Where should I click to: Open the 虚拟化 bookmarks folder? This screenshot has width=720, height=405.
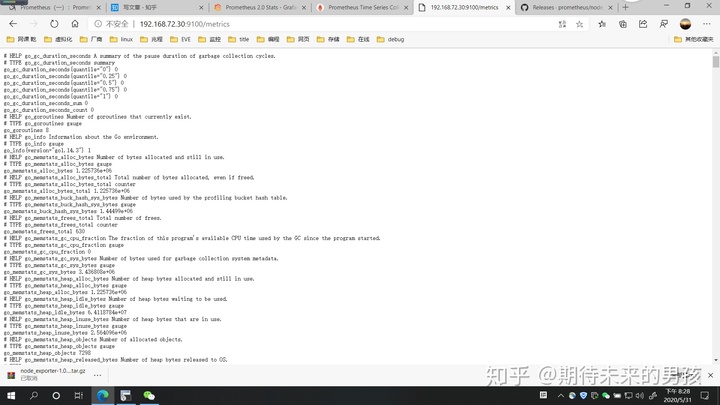58,39
